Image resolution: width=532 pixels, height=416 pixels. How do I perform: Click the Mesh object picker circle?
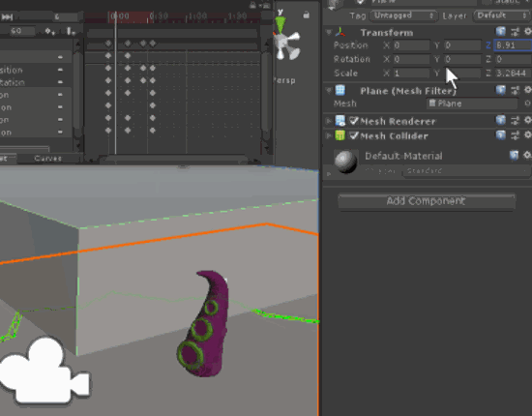click(527, 104)
